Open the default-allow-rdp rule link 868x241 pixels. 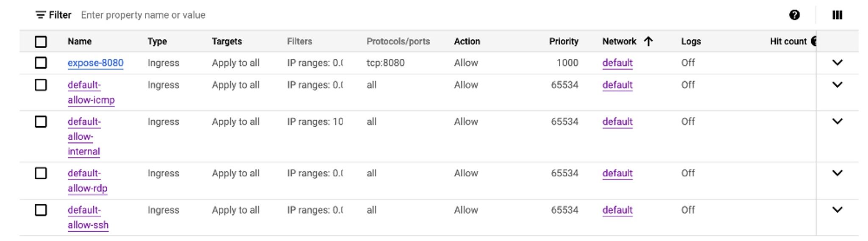(87, 181)
